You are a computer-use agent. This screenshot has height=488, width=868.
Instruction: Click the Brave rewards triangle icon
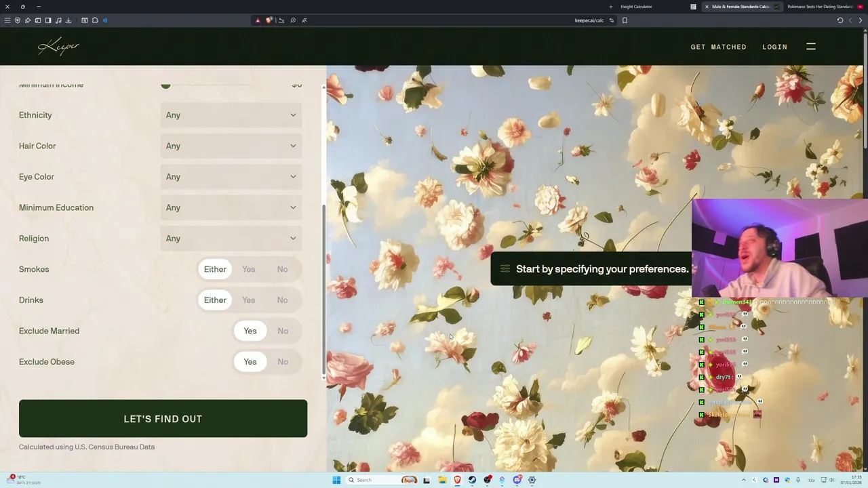coord(258,20)
